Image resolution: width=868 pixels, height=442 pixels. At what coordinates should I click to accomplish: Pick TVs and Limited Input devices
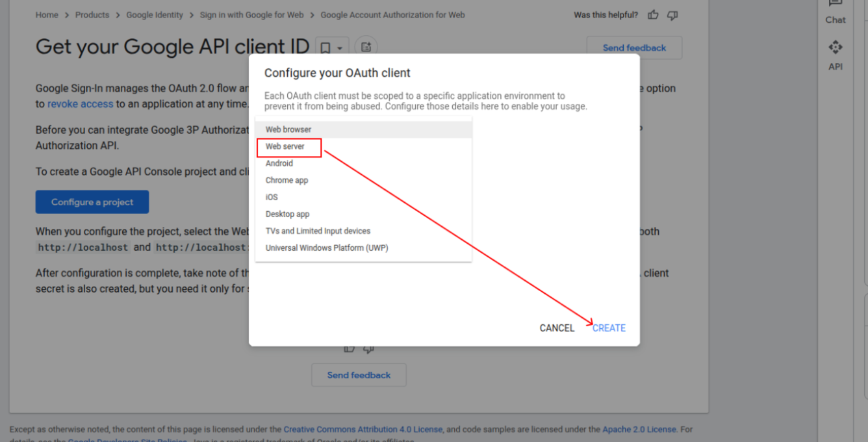point(363,231)
